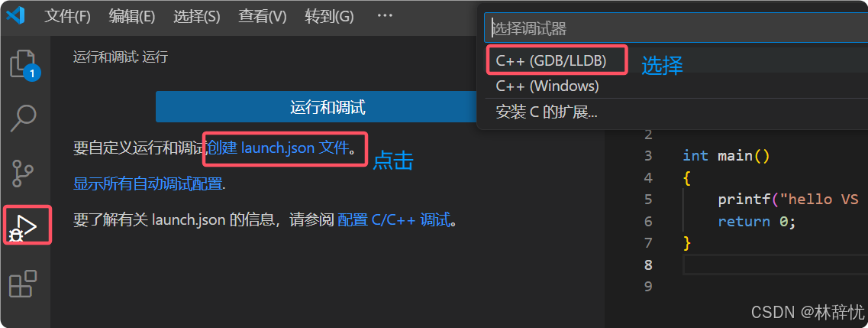Focus the 选择调试器 input field
The image size is (868, 328).
tap(676, 28)
